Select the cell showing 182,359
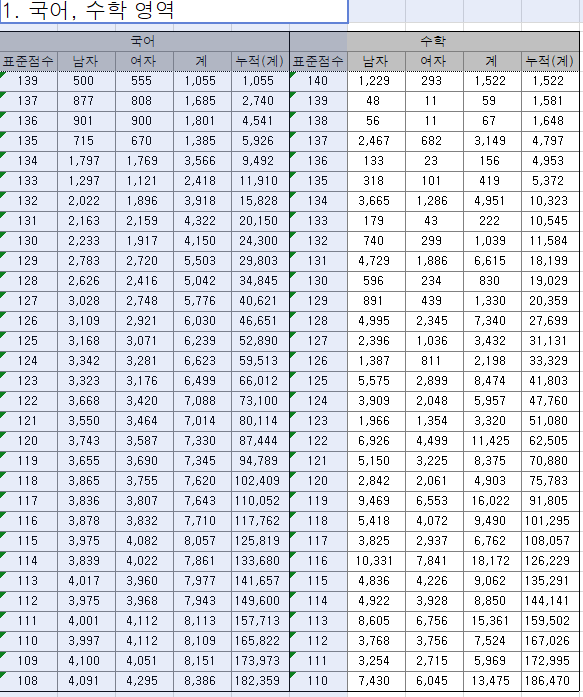 (x=260, y=681)
